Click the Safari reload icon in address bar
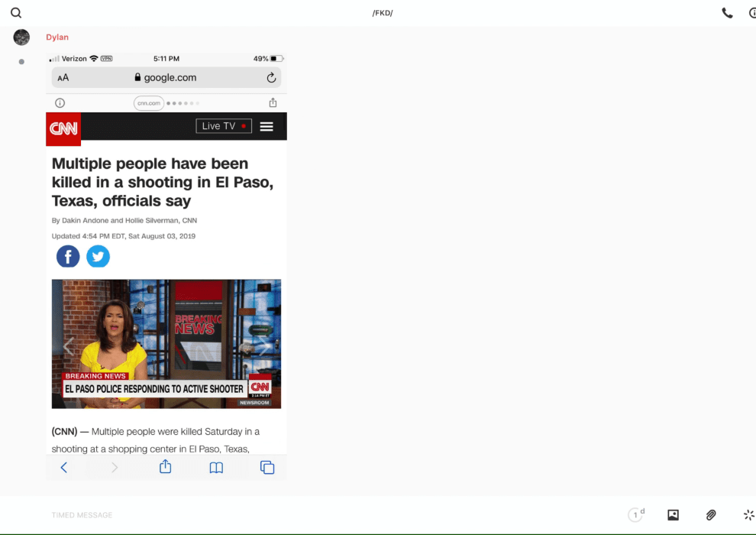The height and width of the screenshot is (535, 756). point(271,78)
